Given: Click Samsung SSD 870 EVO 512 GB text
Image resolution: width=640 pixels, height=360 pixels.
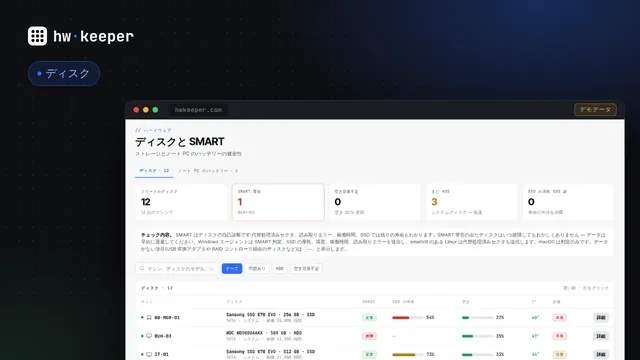Looking at the screenshot, I should (270, 351).
